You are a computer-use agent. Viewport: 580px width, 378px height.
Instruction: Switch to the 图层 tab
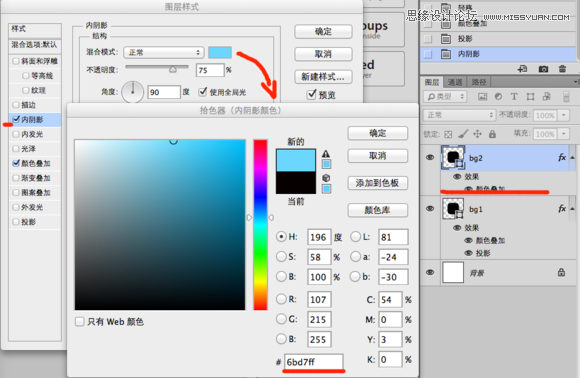click(x=432, y=82)
